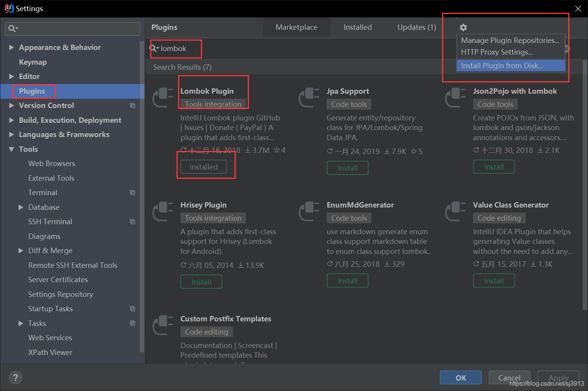Collapse the Tools section
Image resolution: width=588 pixels, height=391 pixels.
[x=12, y=149]
